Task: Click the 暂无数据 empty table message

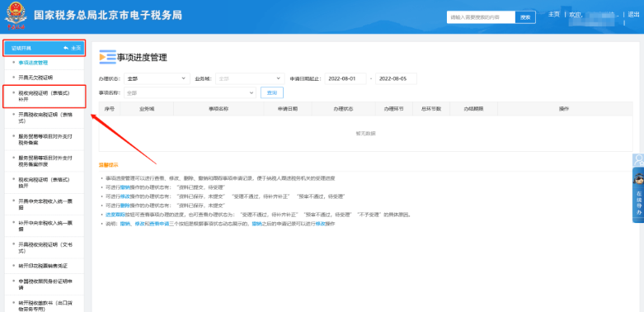Action: coord(365,133)
